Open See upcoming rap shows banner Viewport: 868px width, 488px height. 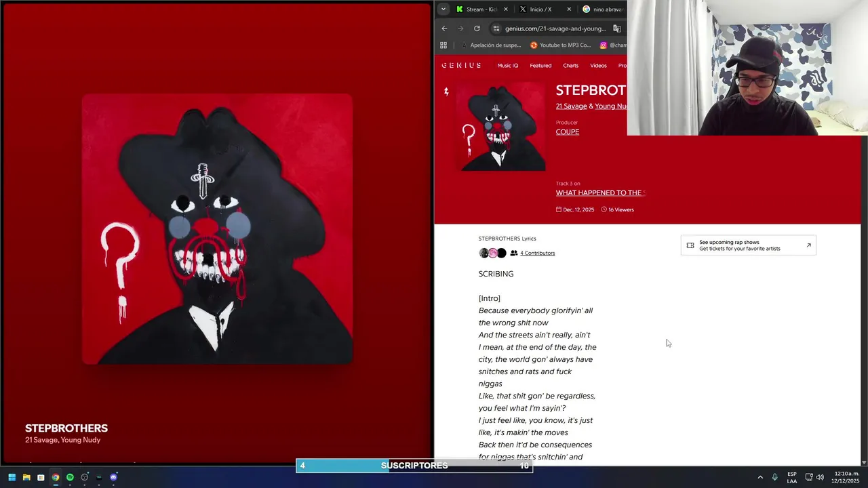[x=749, y=245]
